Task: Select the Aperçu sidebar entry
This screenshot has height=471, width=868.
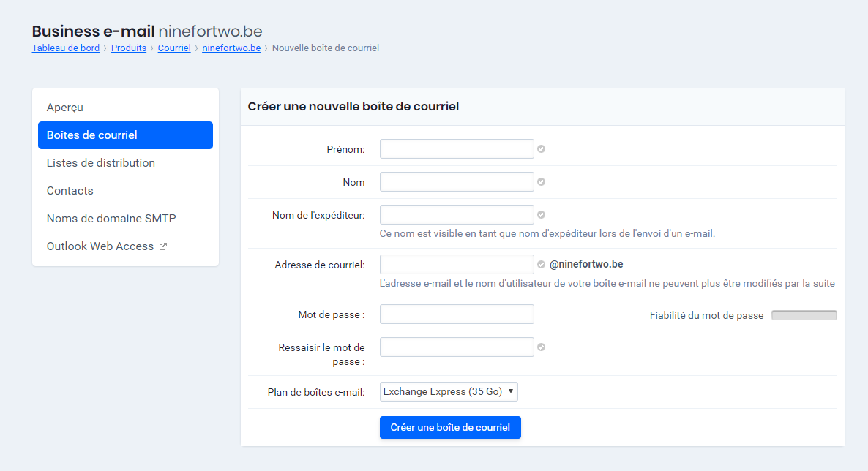Action: [x=63, y=107]
